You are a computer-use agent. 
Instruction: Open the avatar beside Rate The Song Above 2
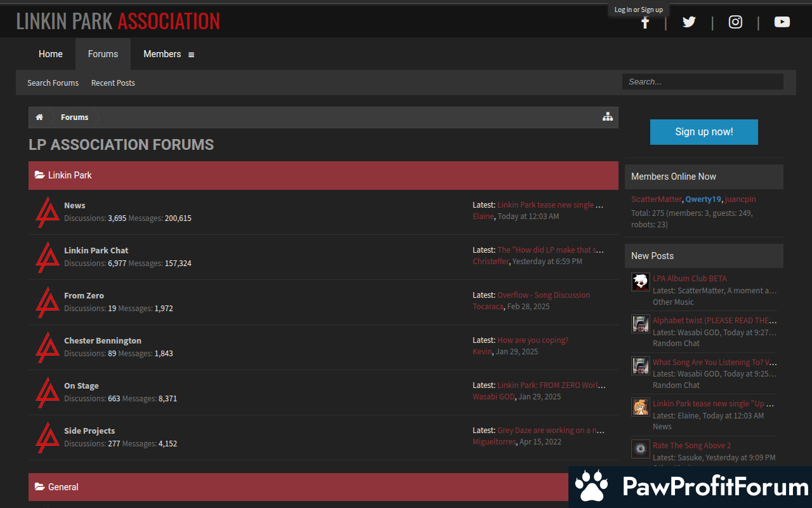tap(641, 449)
